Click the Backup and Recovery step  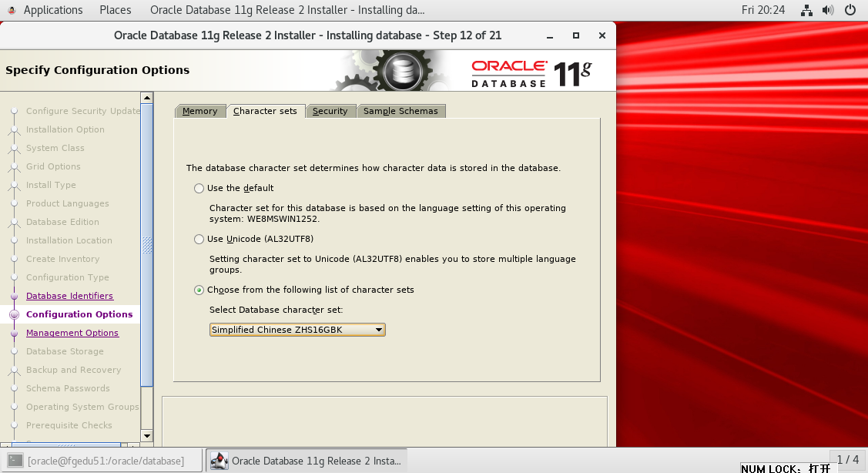point(74,370)
